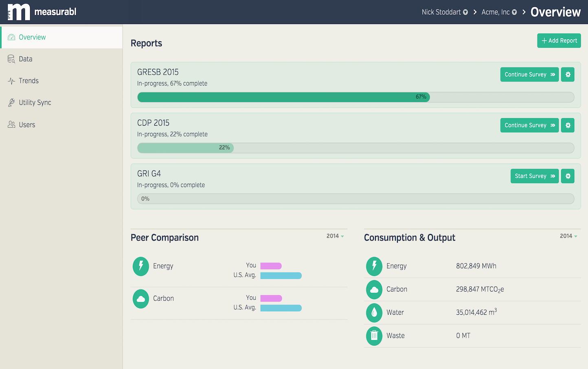Click the Carbon cloud icon in Peer Comparison

[x=141, y=299]
